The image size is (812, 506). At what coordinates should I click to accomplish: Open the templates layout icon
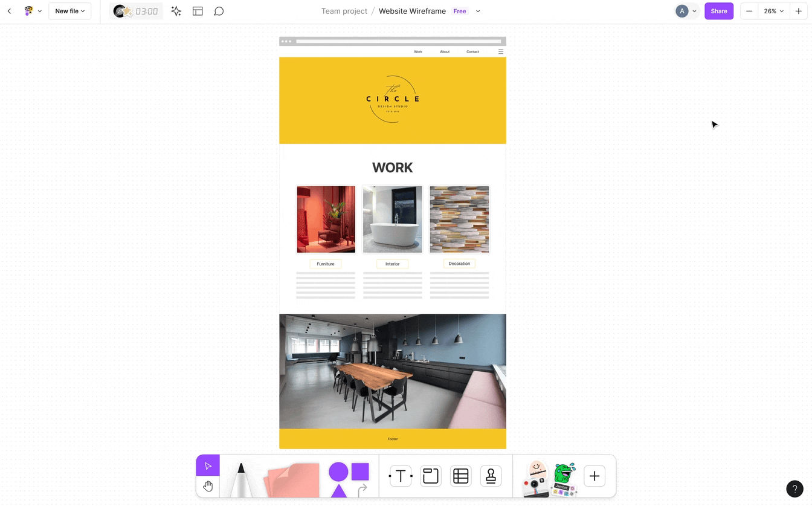click(198, 11)
